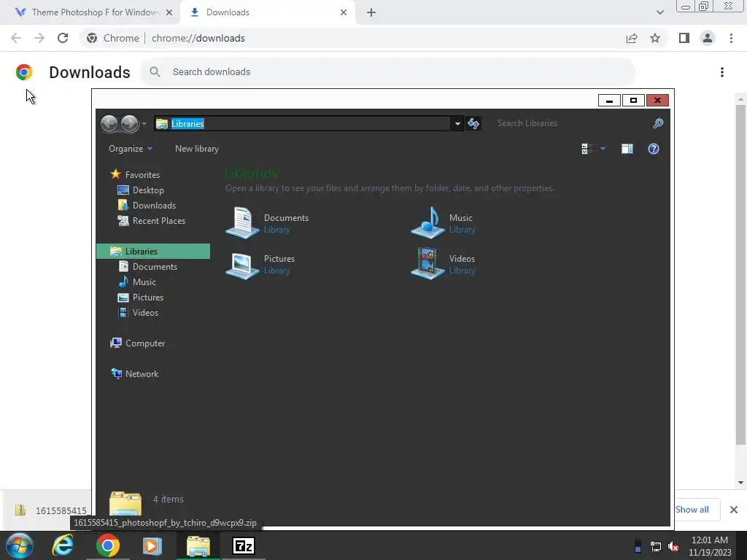Close the Downloads Chrome tab
The height and width of the screenshot is (560, 747).
344,12
